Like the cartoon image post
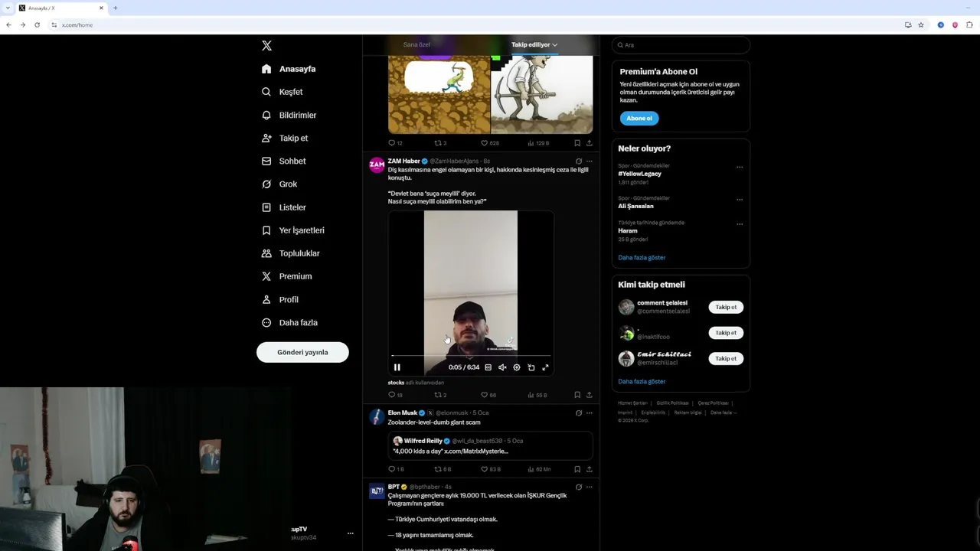Image resolution: width=980 pixels, height=551 pixels. pyautogui.click(x=489, y=143)
